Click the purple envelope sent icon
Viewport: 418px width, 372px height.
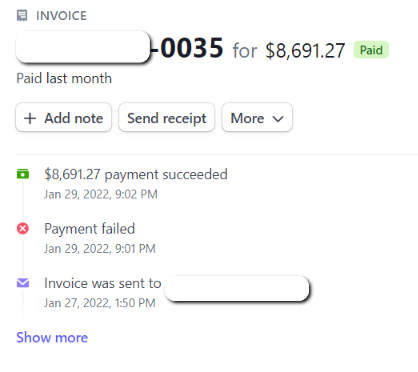tap(23, 283)
